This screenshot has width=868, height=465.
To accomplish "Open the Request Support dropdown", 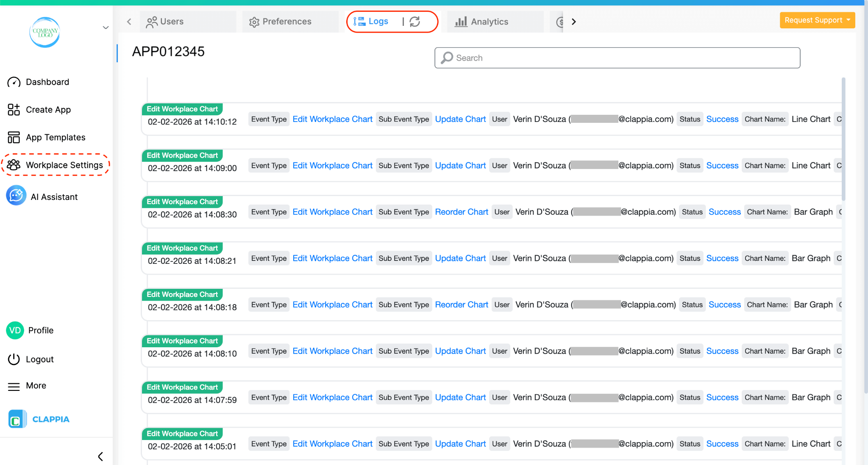I will [x=817, y=20].
